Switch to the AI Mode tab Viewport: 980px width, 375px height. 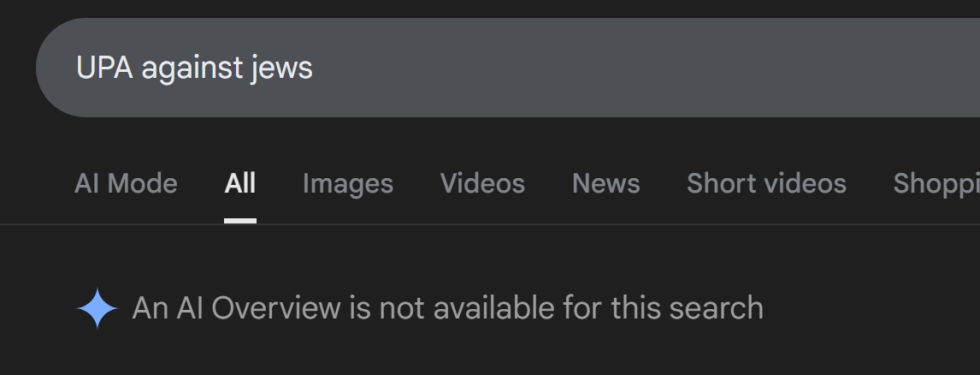[x=126, y=183]
